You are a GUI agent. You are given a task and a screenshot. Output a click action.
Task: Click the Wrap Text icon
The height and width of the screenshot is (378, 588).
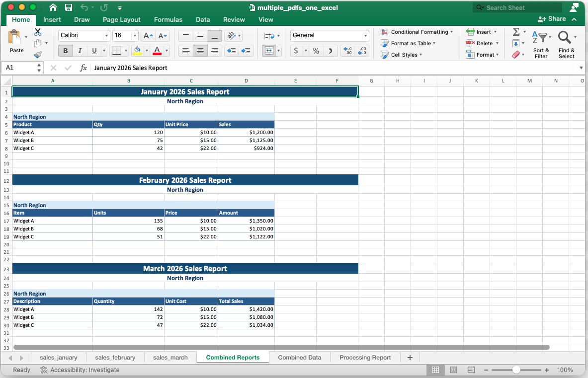[x=269, y=36]
